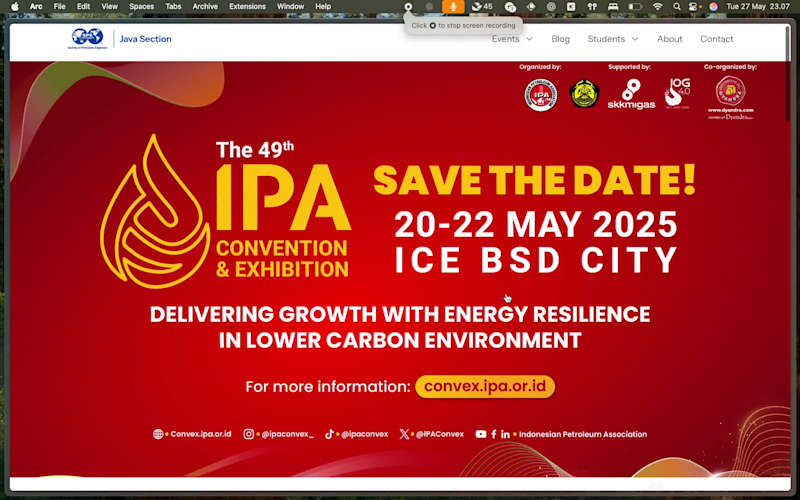Open the Contact page link

(716, 39)
